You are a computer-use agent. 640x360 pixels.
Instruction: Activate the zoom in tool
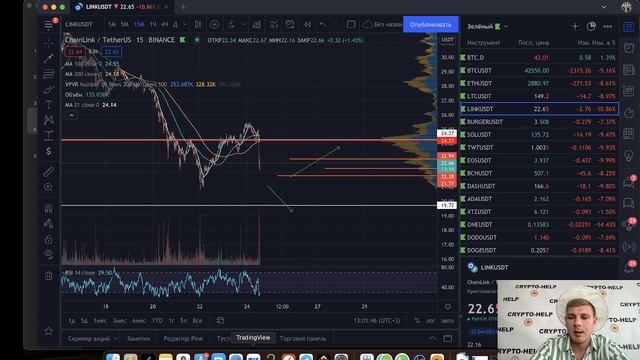(x=49, y=187)
